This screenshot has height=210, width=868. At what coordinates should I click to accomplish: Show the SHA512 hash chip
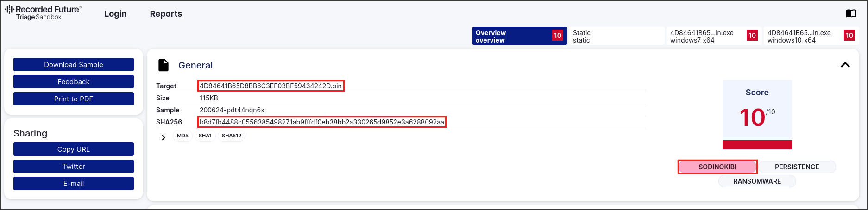[232, 136]
